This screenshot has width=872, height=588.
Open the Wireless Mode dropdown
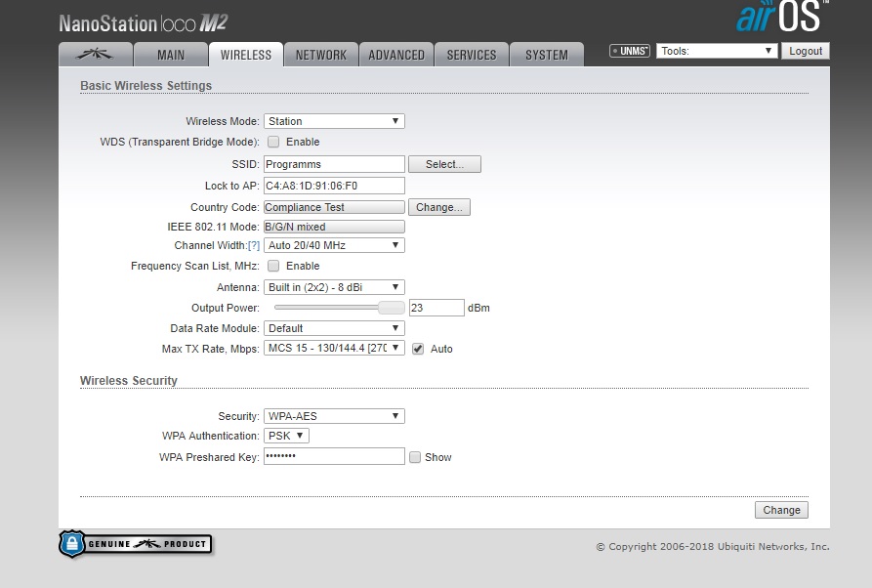click(x=334, y=121)
